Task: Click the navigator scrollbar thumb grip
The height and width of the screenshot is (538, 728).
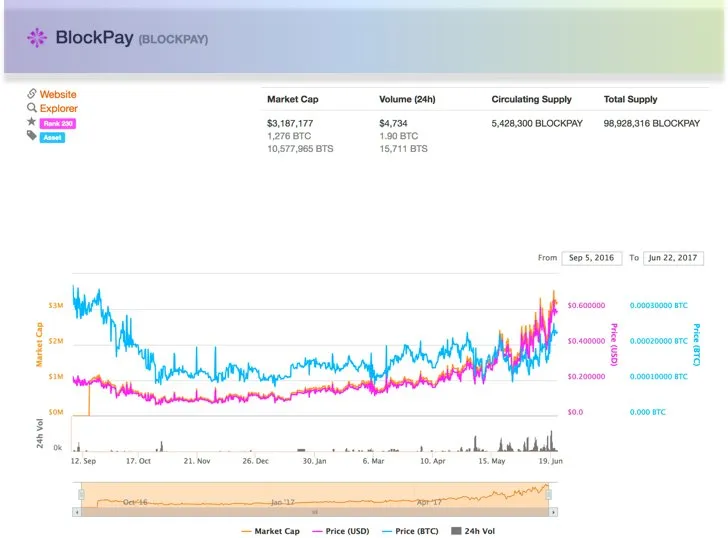Action: click(315, 512)
